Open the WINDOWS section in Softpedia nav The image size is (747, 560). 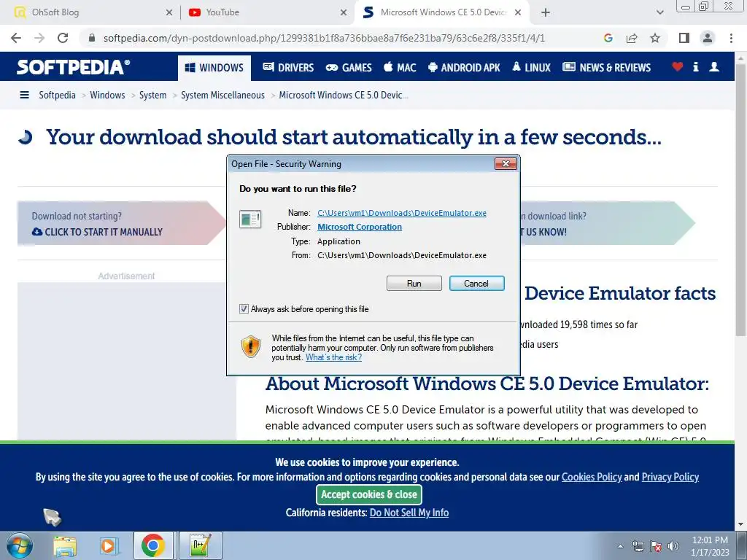214,68
